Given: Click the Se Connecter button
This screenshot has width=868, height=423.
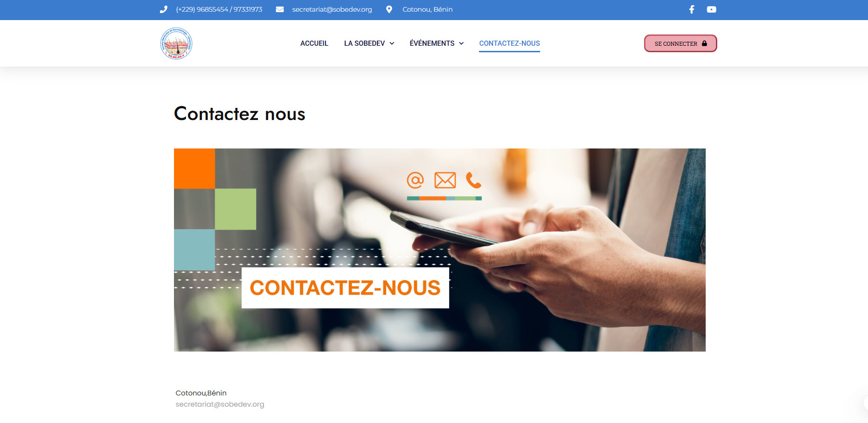Looking at the screenshot, I should coord(681,43).
